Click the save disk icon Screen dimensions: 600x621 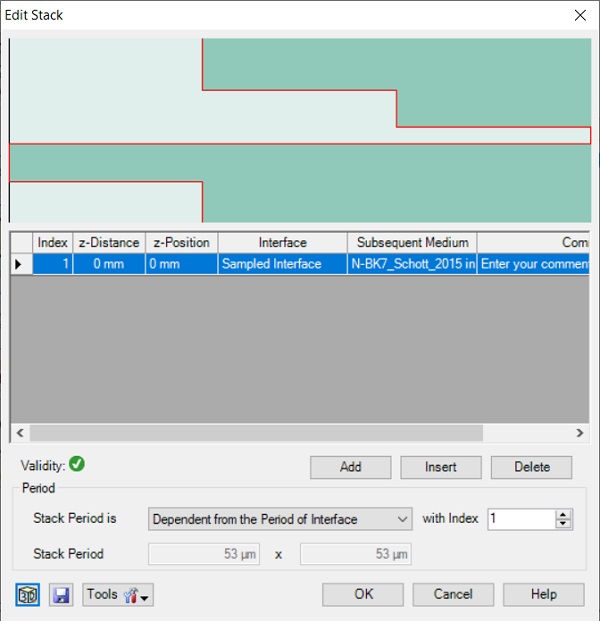pos(61,594)
